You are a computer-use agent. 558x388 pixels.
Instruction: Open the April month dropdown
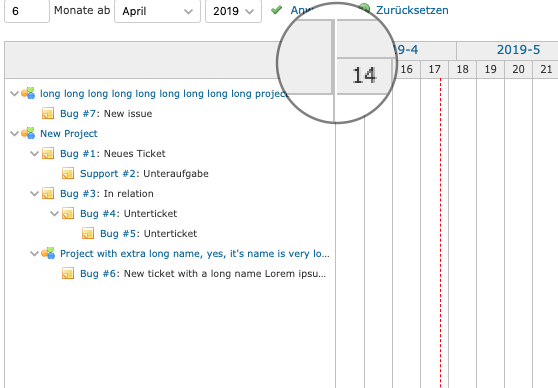157,11
